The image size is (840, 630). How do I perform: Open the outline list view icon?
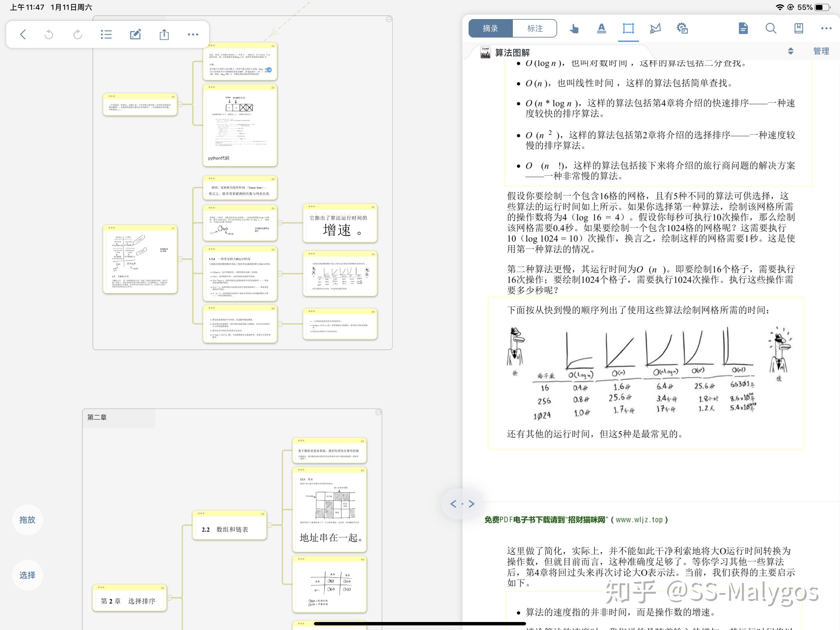tap(106, 34)
